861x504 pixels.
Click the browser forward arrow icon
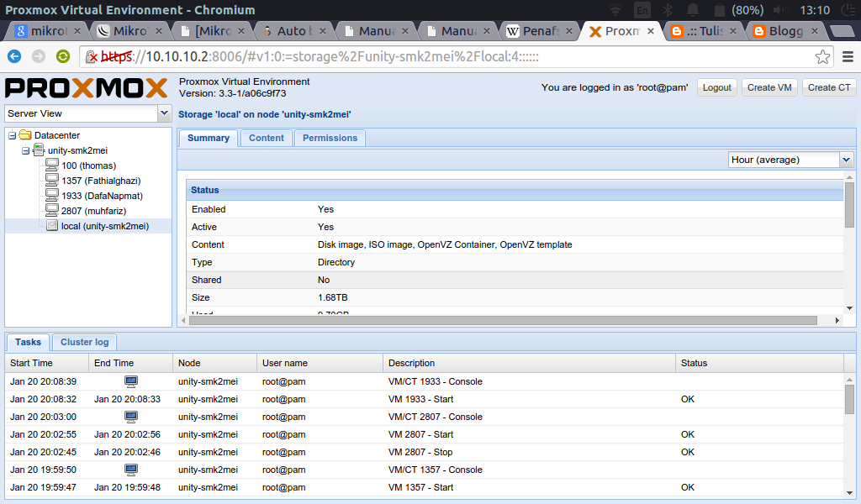click(x=39, y=56)
